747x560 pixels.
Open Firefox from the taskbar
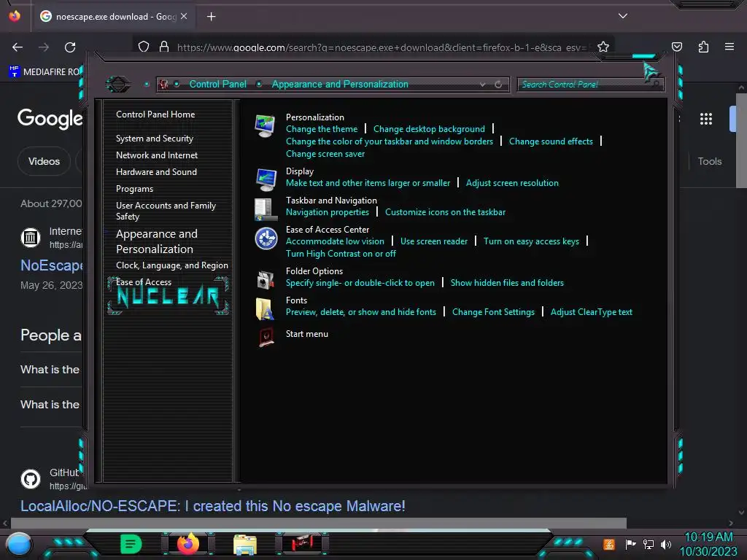[187, 544]
